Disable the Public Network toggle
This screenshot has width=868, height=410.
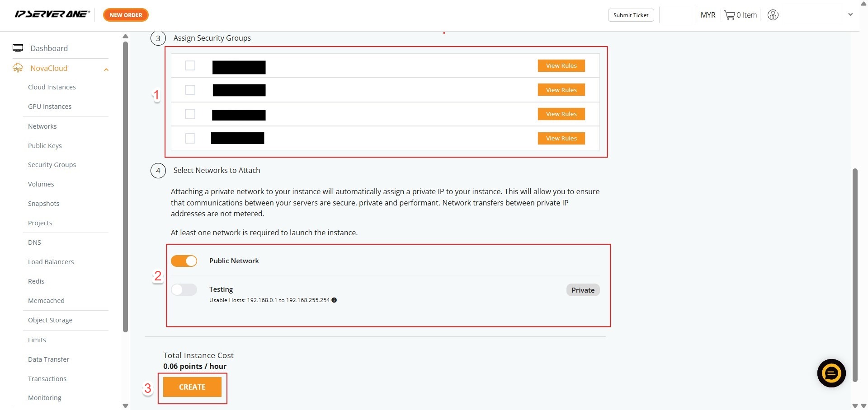(x=184, y=261)
